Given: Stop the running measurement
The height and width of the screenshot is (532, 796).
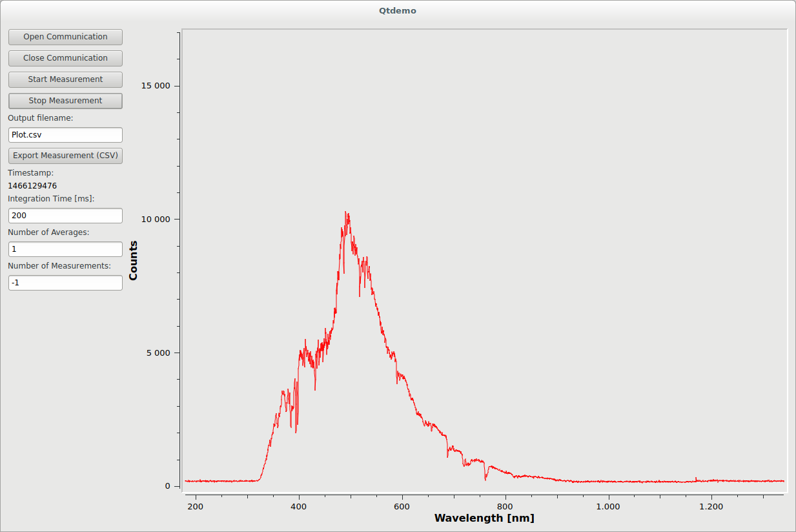Looking at the screenshot, I should 65,101.
